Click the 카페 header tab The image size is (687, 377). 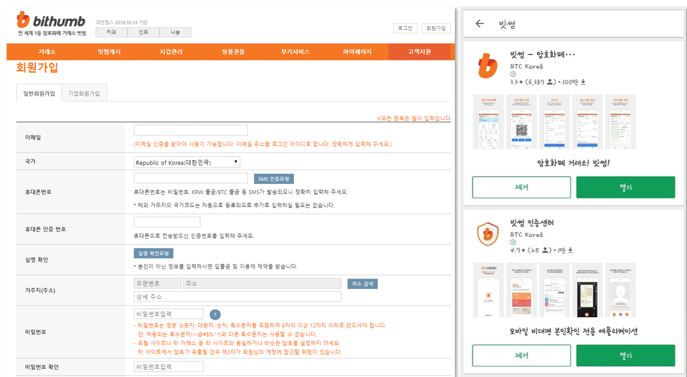(111, 32)
